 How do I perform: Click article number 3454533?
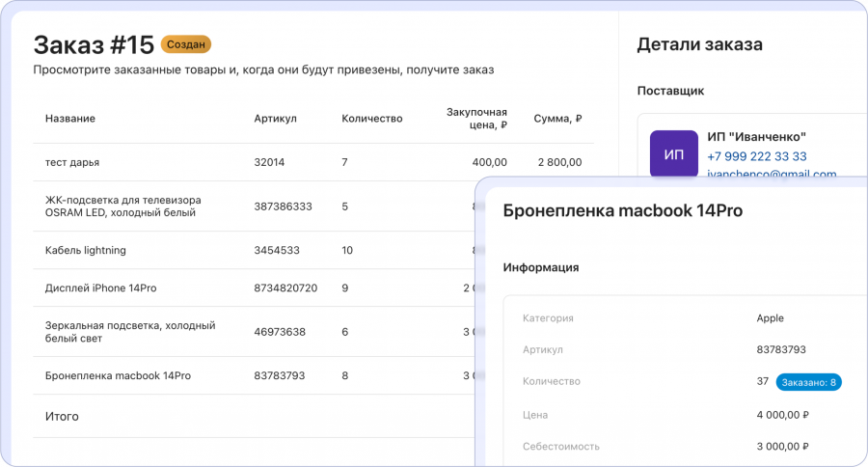(277, 251)
